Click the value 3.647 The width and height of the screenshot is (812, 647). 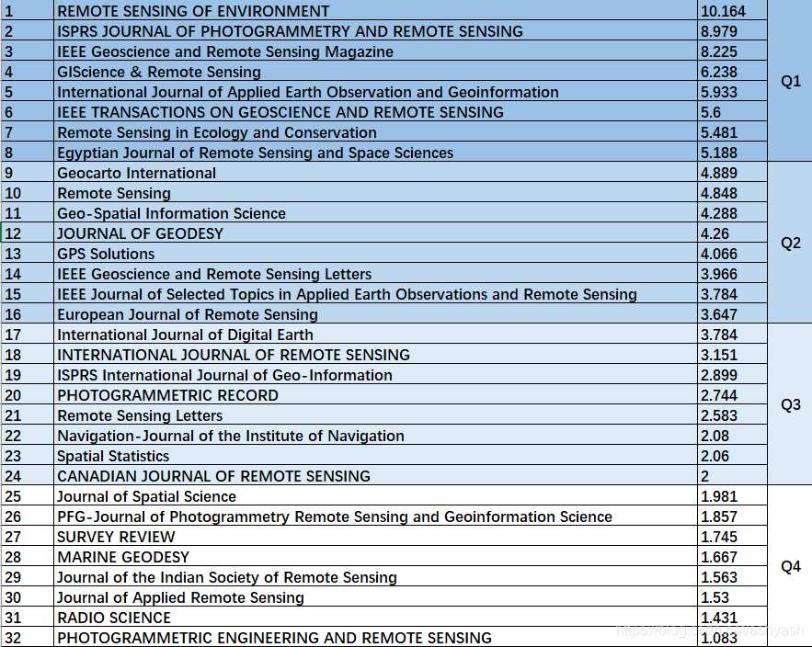pyautogui.click(x=732, y=313)
